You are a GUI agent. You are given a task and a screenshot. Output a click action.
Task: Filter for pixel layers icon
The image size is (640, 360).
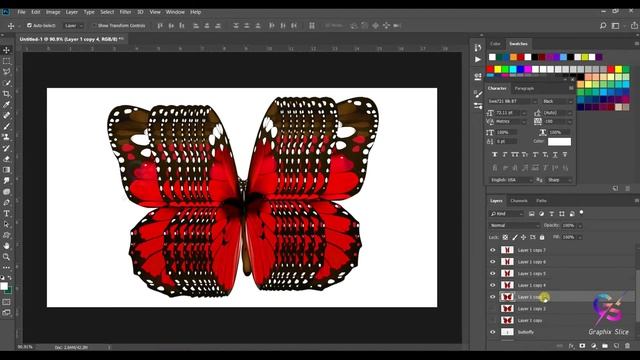[x=531, y=213]
